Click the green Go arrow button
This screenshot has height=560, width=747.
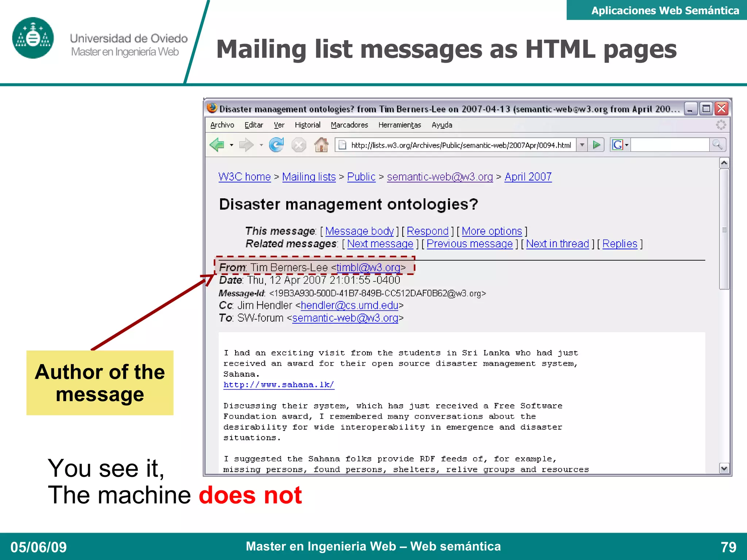pos(597,145)
